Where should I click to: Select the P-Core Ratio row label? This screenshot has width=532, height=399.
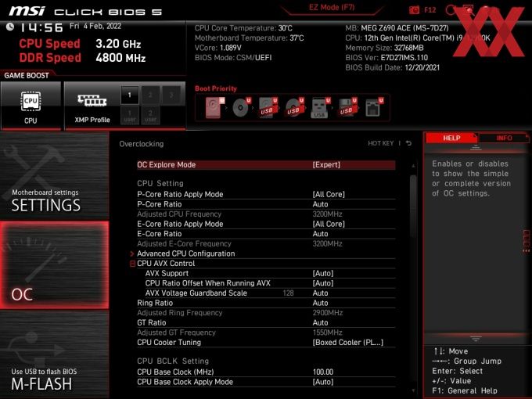159,204
